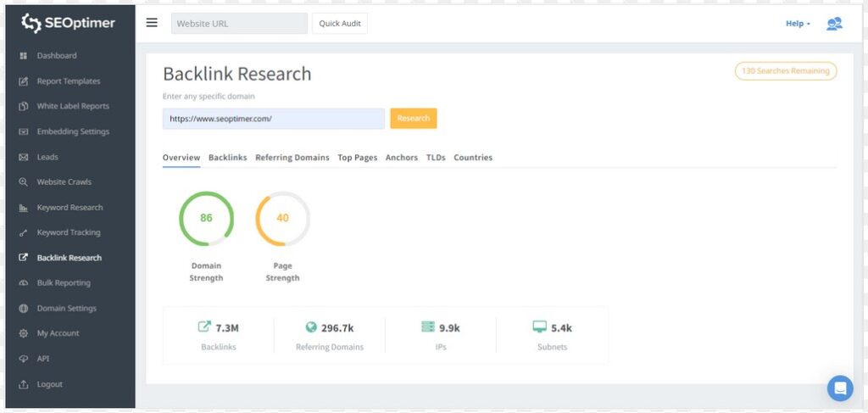This screenshot has width=868, height=413.
Task: Open Dashboard in the sidebar
Action: (57, 56)
